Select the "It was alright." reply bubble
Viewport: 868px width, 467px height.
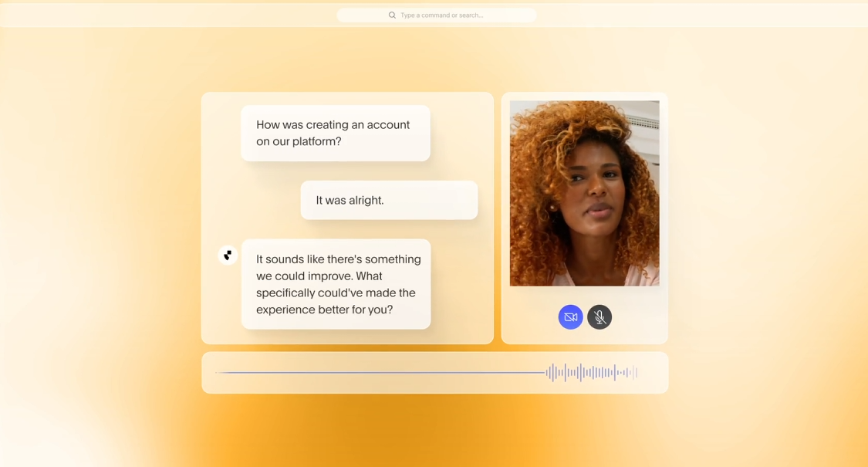tap(388, 200)
